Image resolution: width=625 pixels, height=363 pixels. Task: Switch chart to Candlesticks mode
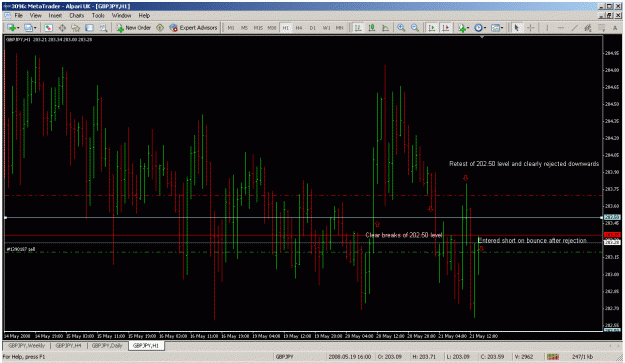(371, 27)
